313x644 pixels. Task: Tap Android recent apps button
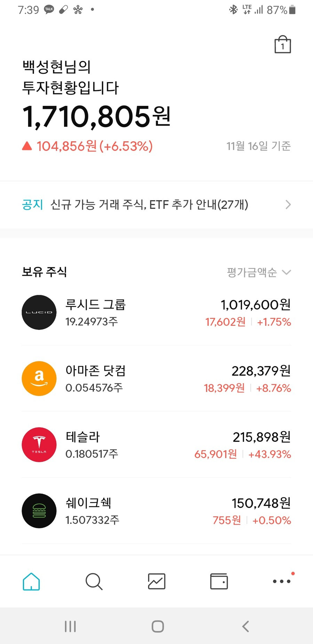(70, 626)
